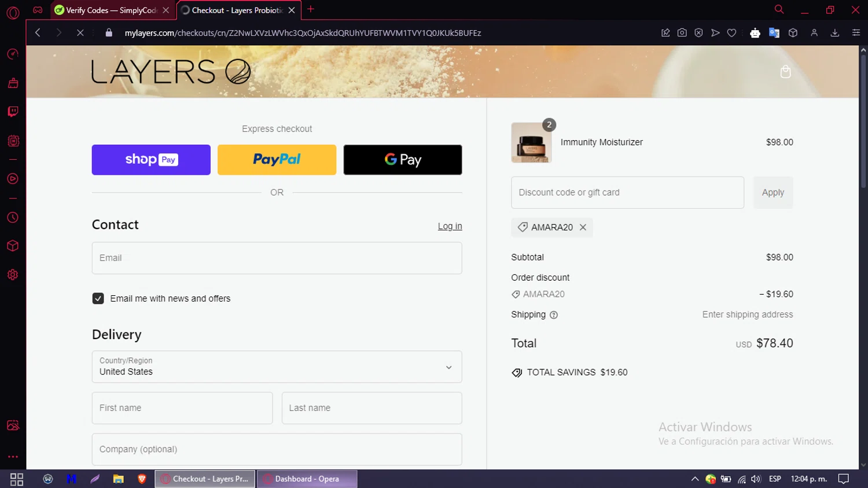Pay with PayPal button

277,160
